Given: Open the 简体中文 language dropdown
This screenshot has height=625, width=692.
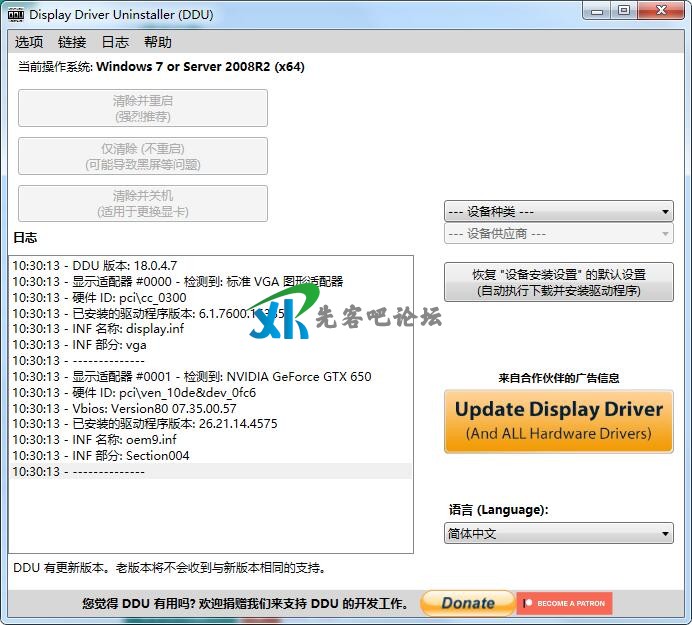Looking at the screenshot, I should [x=558, y=534].
